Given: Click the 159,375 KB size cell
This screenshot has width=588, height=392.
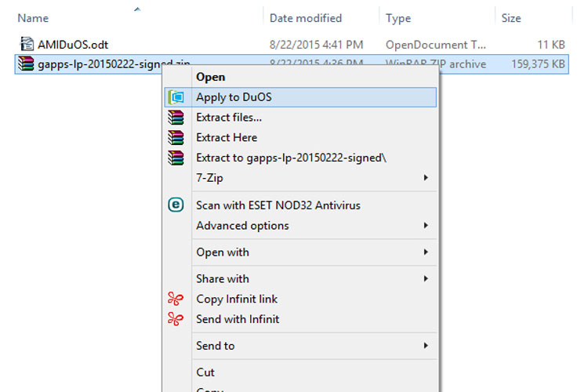Looking at the screenshot, I should point(538,64).
